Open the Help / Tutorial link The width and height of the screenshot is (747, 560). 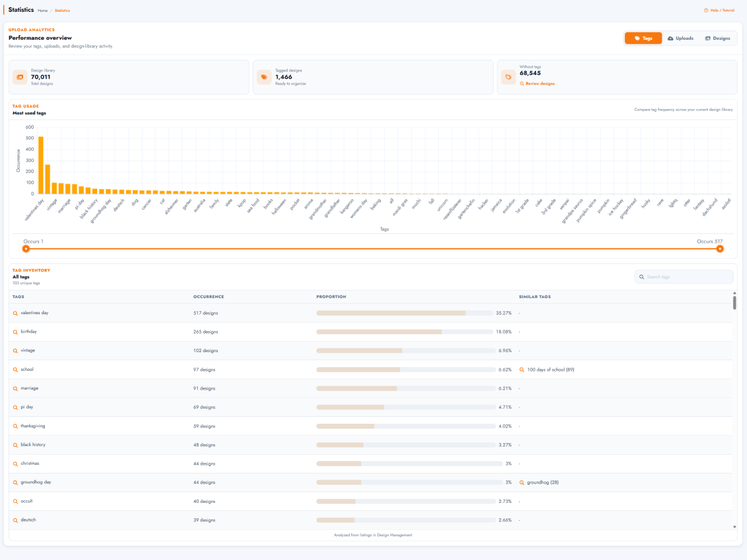click(x=719, y=10)
